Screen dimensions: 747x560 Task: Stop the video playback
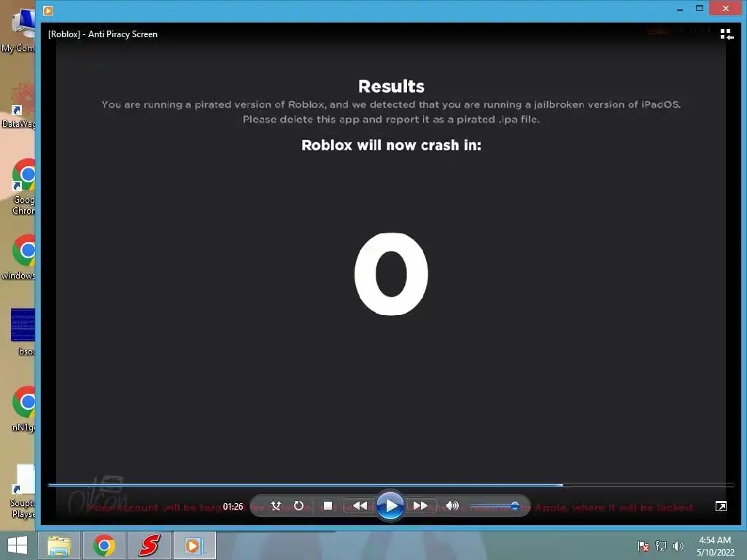click(328, 506)
